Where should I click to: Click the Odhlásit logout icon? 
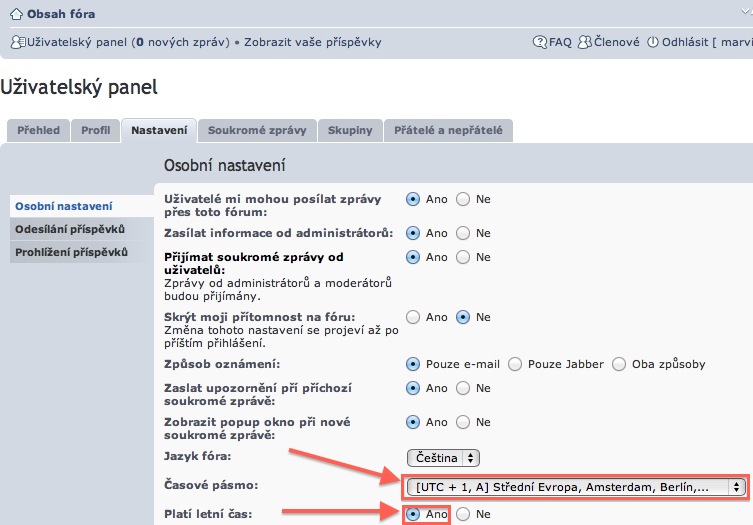653,43
